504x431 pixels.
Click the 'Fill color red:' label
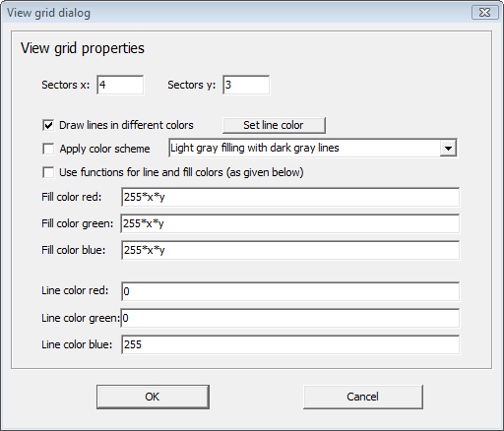point(72,197)
